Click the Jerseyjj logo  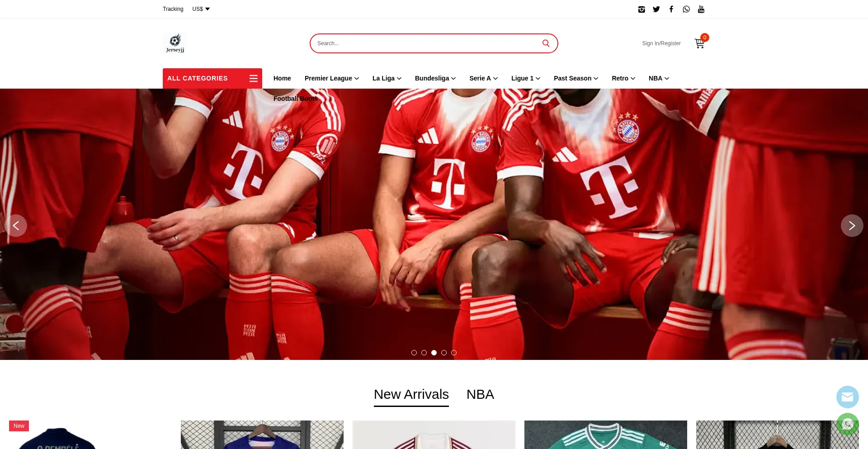(x=175, y=43)
